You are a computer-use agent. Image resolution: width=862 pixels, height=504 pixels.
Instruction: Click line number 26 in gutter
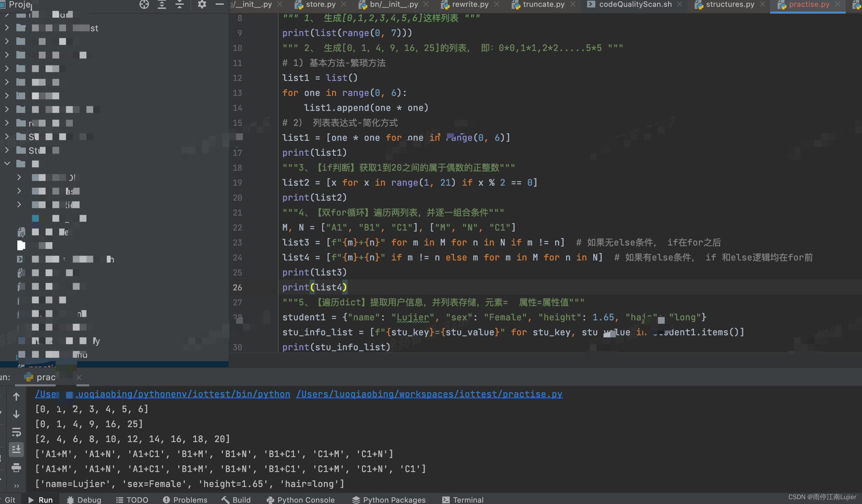click(237, 288)
